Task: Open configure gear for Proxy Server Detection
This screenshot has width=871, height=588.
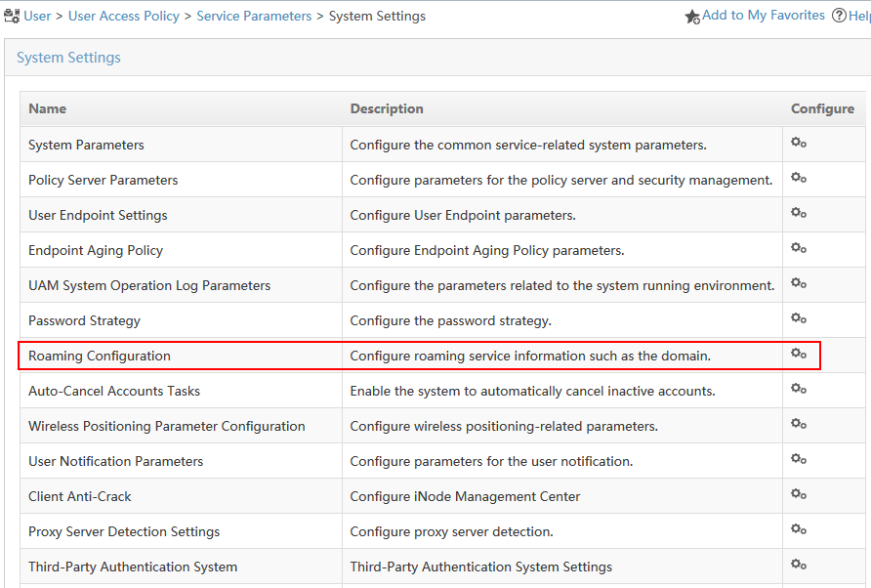Action: tap(798, 528)
